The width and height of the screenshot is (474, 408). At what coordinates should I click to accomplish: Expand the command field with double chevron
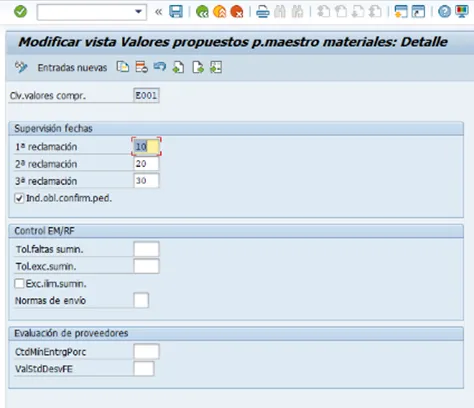[x=159, y=12]
